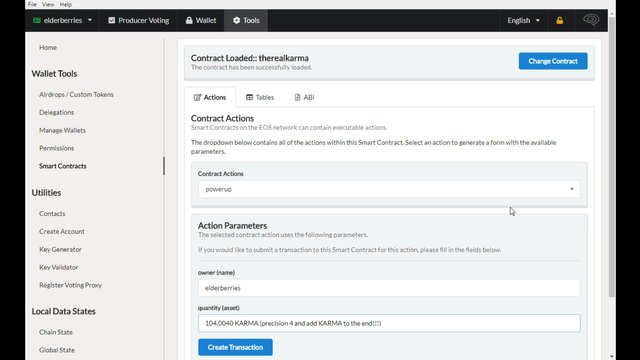The width and height of the screenshot is (640, 360).
Task: Open Create Account utility
Action: [x=62, y=231]
